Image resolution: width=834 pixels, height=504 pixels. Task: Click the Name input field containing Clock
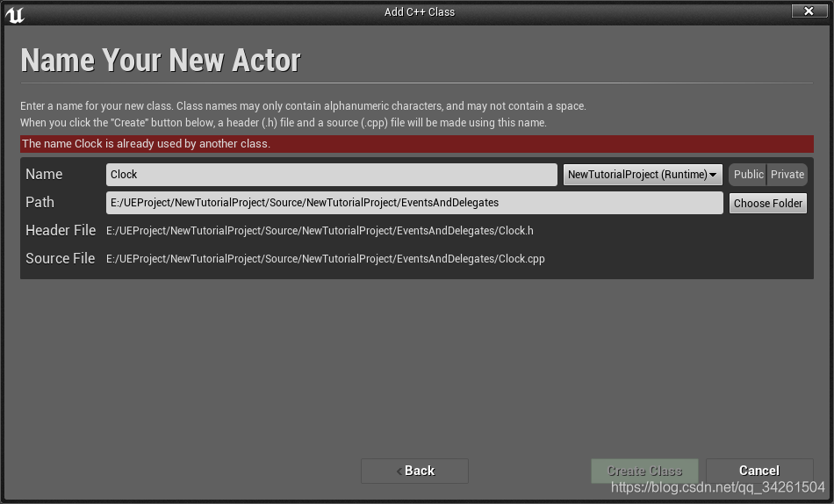tap(331, 175)
